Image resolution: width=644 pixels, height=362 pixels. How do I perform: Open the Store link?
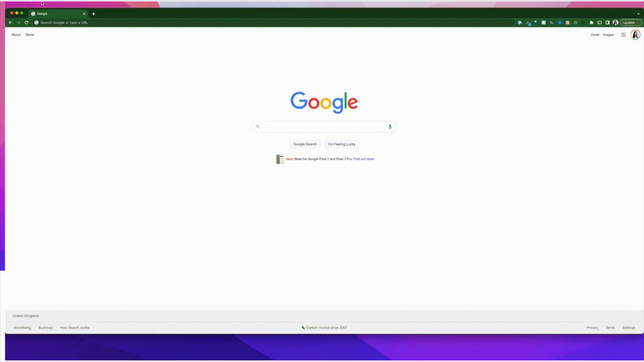(x=30, y=35)
